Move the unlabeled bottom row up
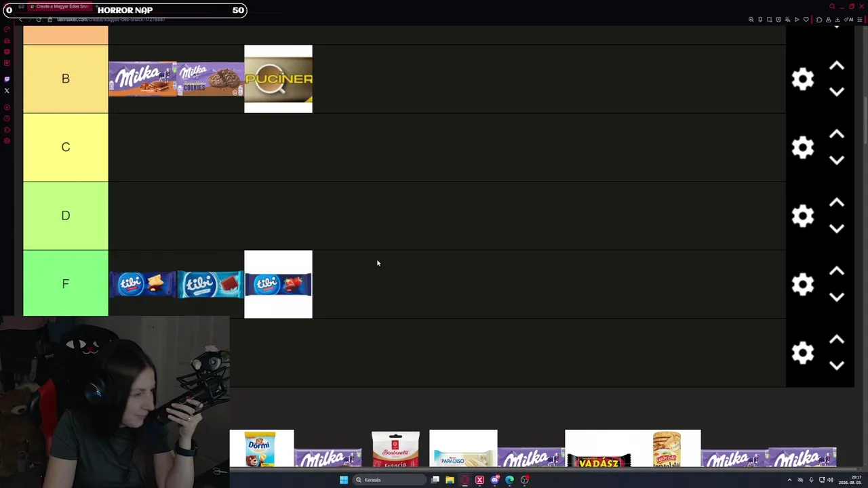Screen dimensions: 868x488 [x=837, y=340]
